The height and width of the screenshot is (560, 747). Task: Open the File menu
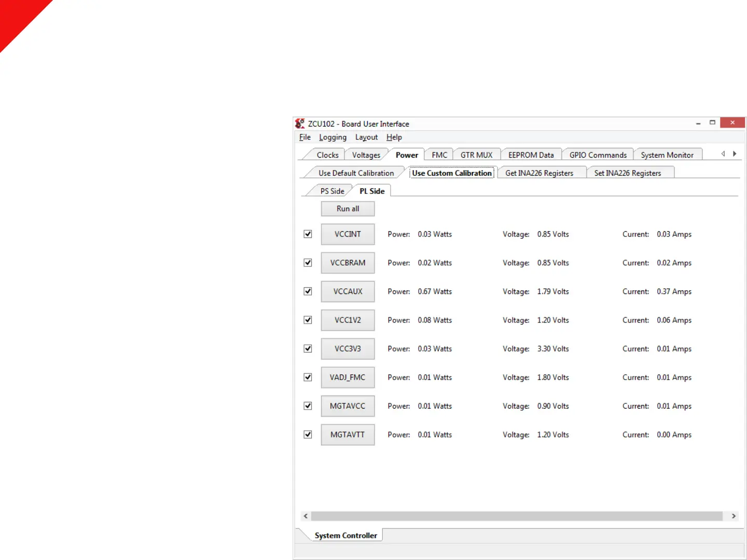[x=305, y=137]
